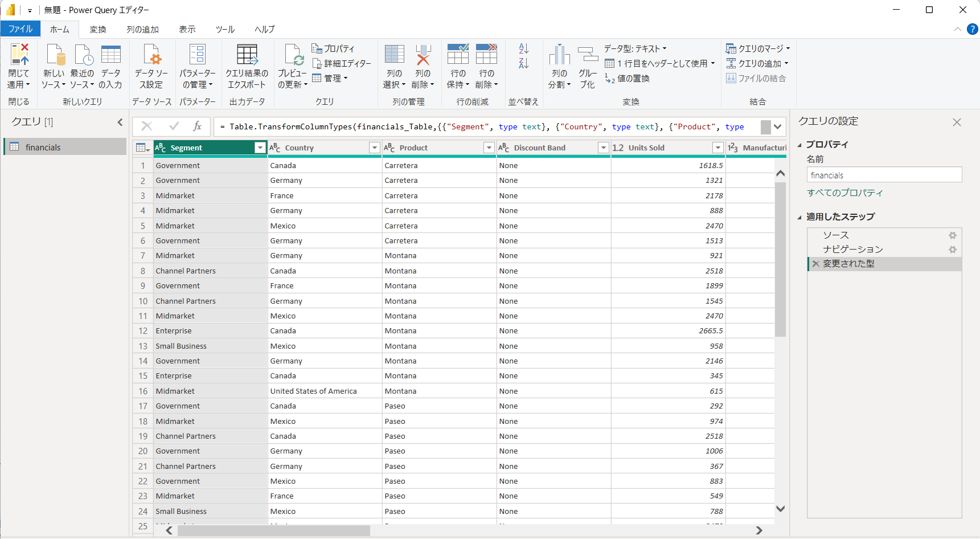
Task: Click the horizontal scrollbar thumb
Action: point(274,530)
